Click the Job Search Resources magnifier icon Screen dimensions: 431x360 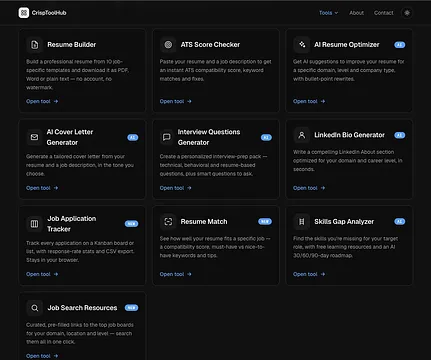[x=34, y=308]
